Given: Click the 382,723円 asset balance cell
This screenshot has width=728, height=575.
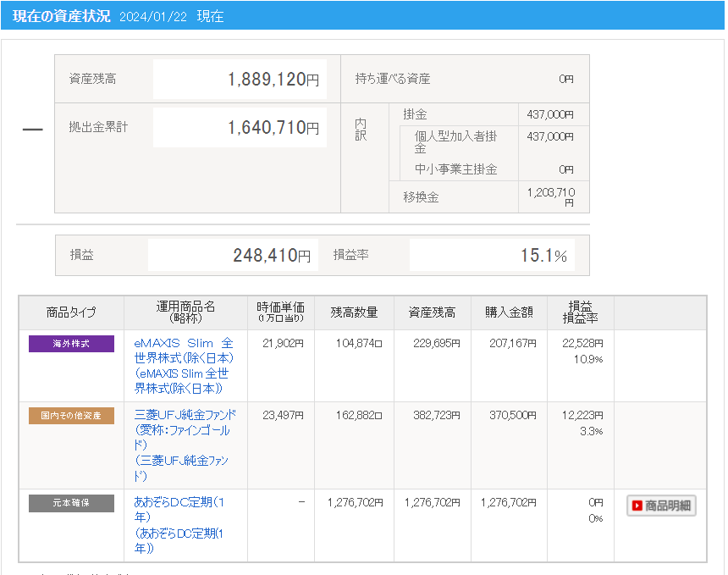Looking at the screenshot, I should click(x=437, y=415).
